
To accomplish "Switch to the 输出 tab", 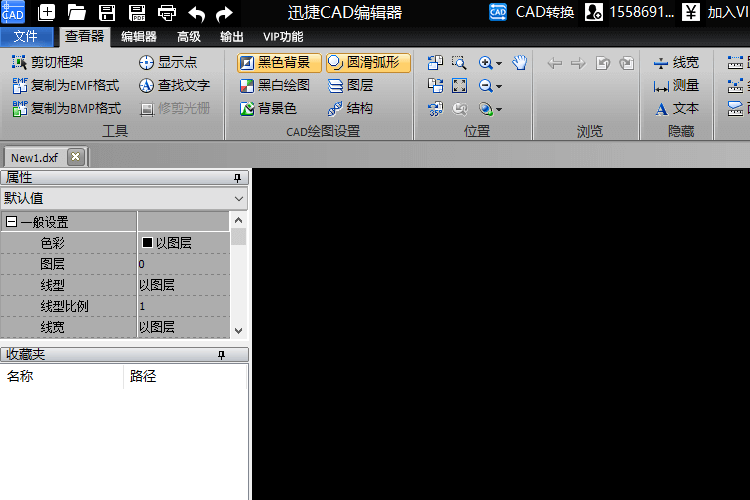I will click(232, 37).
